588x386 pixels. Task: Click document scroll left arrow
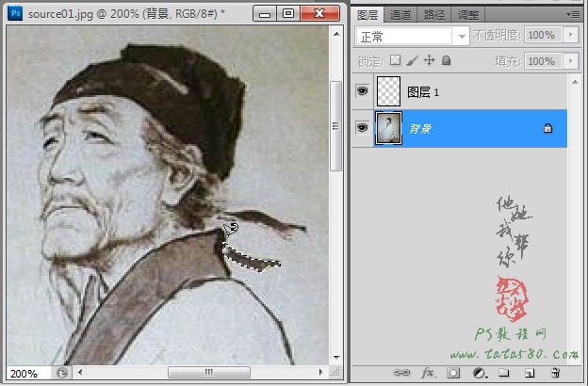[80, 373]
